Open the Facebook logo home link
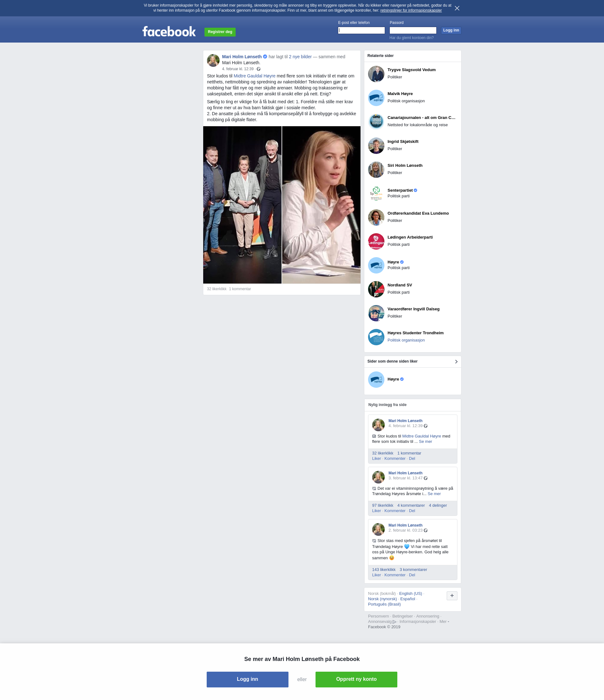This screenshot has width=604, height=700. 169,31
